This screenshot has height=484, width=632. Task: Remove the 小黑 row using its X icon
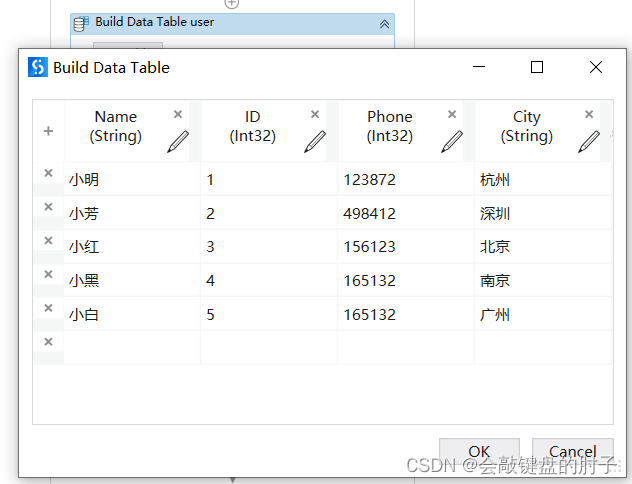[48, 274]
